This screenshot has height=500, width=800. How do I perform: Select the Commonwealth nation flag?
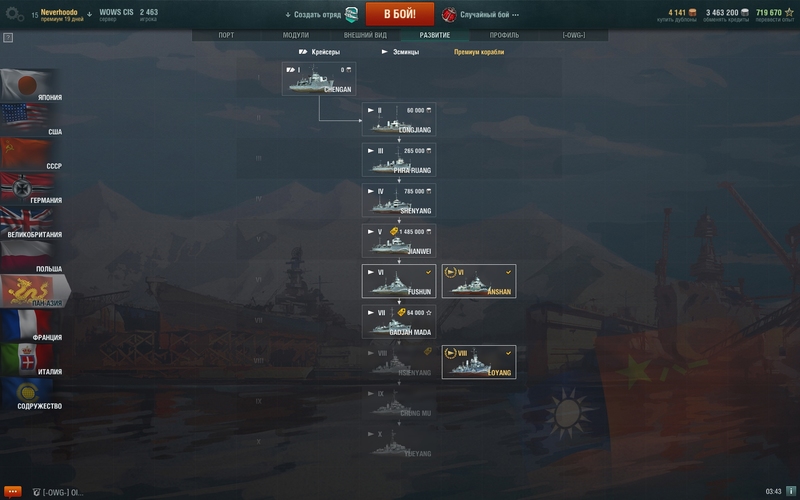coord(31,394)
